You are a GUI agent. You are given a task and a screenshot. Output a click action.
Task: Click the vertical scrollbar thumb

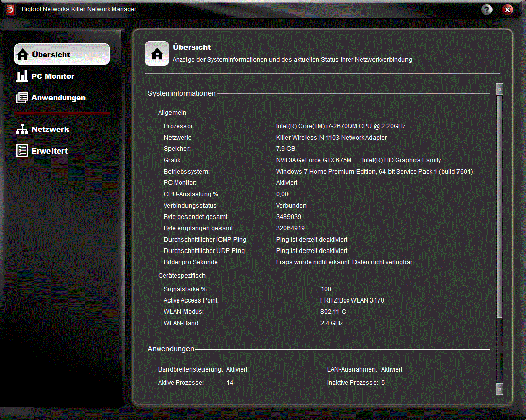point(499,207)
